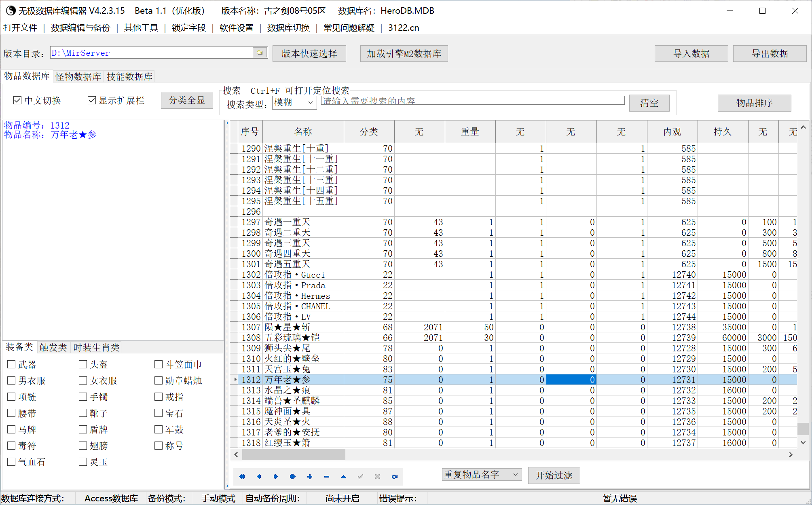
Task: Delete record with minus icon
Action: [x=326, y=477]
